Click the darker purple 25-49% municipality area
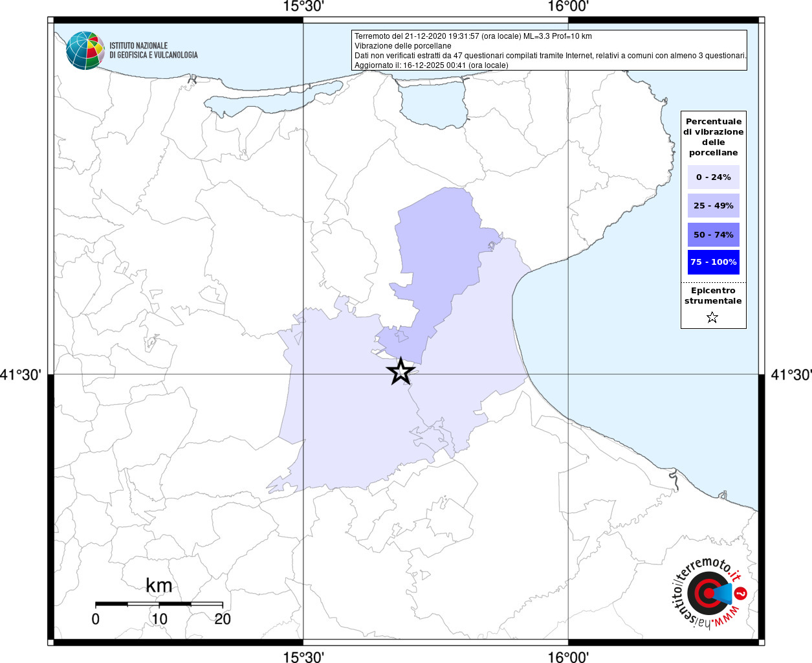This screenshot has height=663, width=812. pos(440,259)
